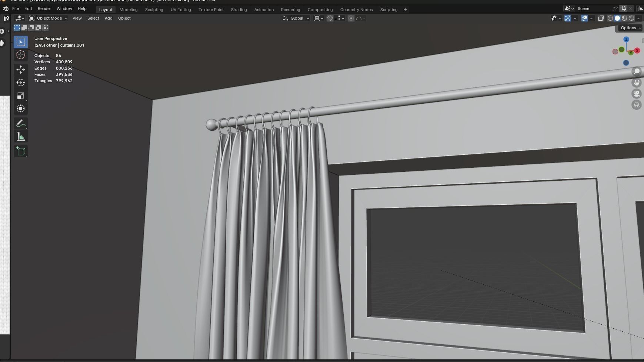Add a new workspace tab

click(405, 10)
